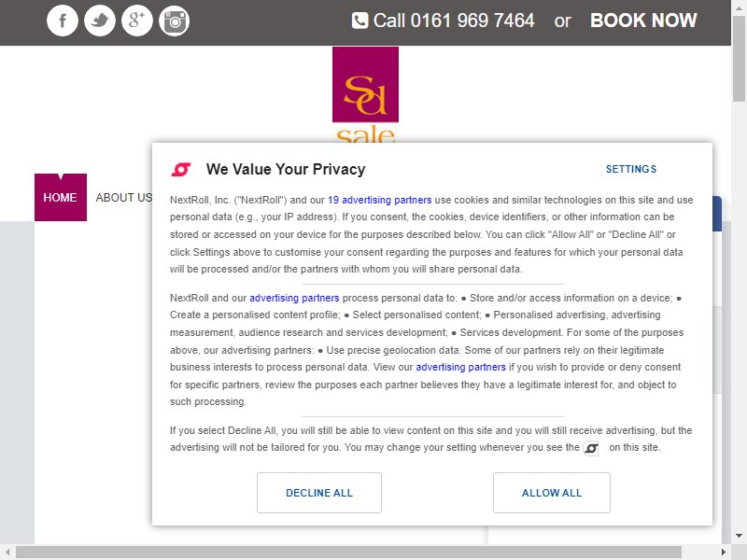Click the phone icon beside Call number

click(x=359, y=21)
